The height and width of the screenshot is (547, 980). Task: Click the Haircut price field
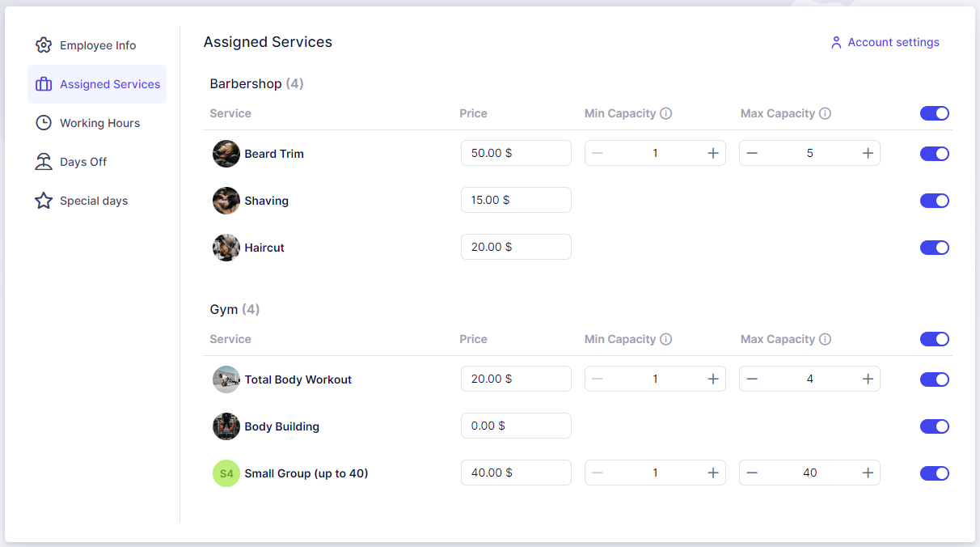tap(516, 247)
